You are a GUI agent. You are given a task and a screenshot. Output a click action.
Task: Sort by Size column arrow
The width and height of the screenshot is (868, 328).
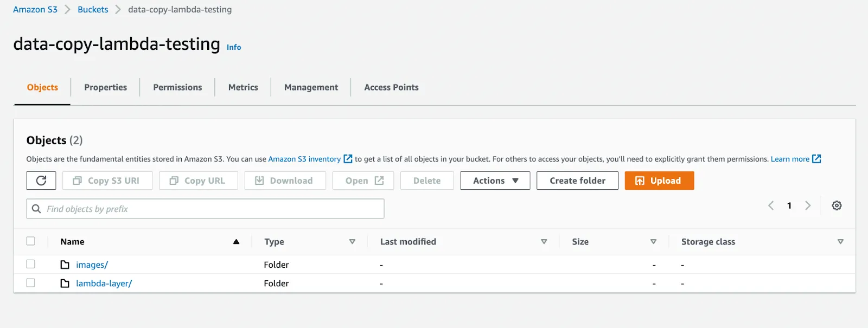pos(653,242)
